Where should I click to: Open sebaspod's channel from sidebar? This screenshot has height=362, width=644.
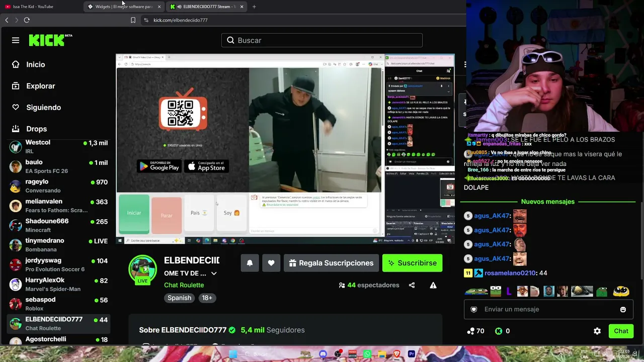[x=59, y=304]
